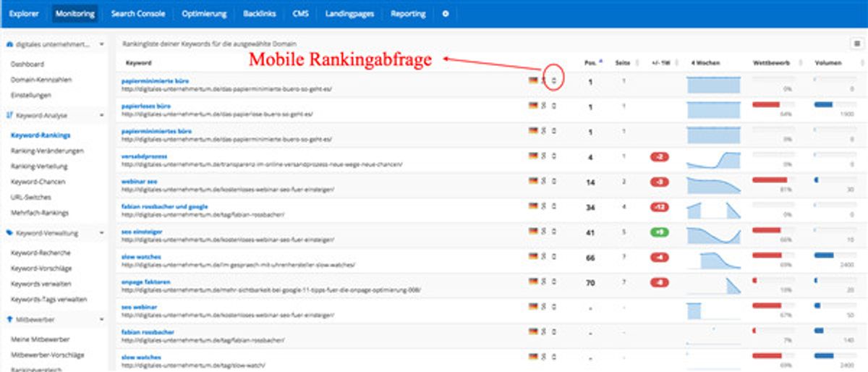Click the Keyword-Verwaltung tag icon
The width and height of the screenshot is (868, 372).
click(x=9, y=233)
